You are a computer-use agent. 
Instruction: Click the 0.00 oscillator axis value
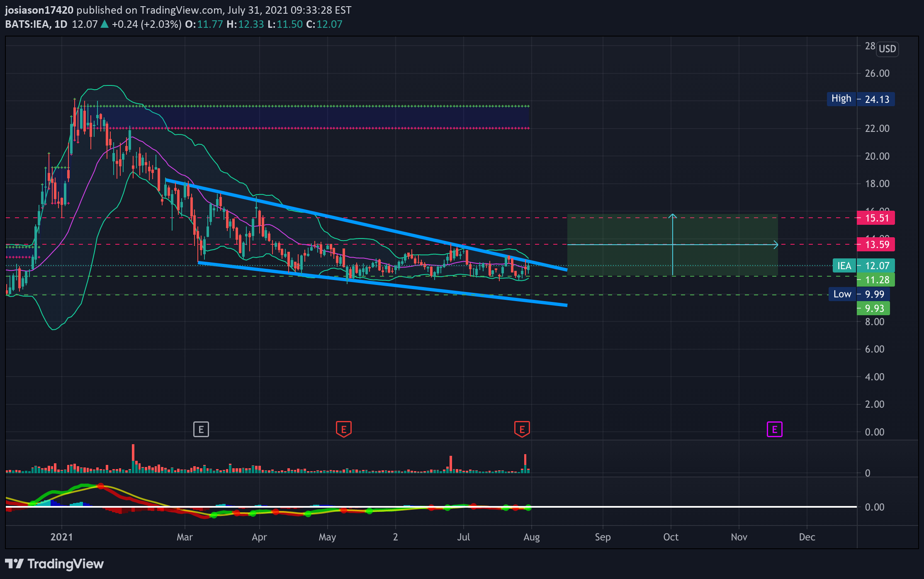click(874, 507)
